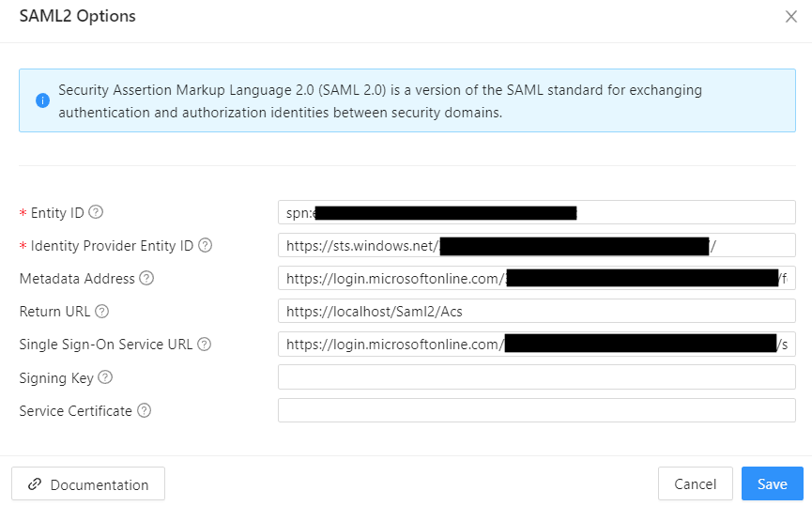The width and height of the screenshot is (812, 506).
Task: Click the help icon next to Return URL
Action: tap(102, 312)
